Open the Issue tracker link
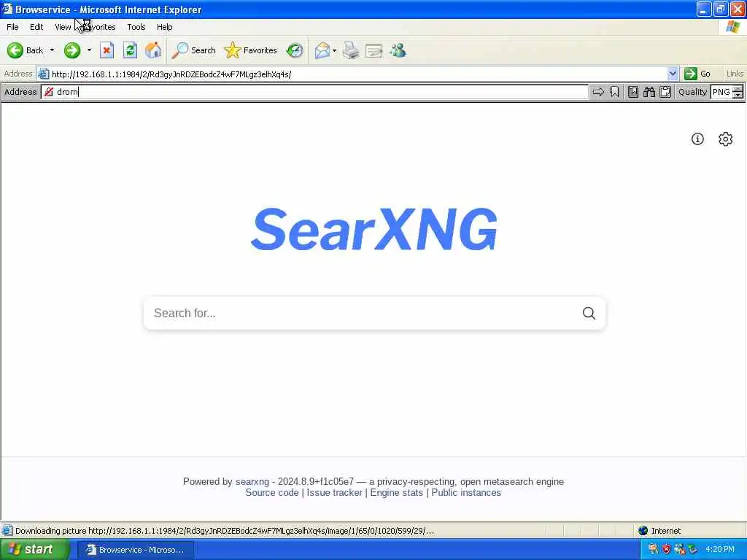This screenshot has height=560, width=747. point(334,492)
